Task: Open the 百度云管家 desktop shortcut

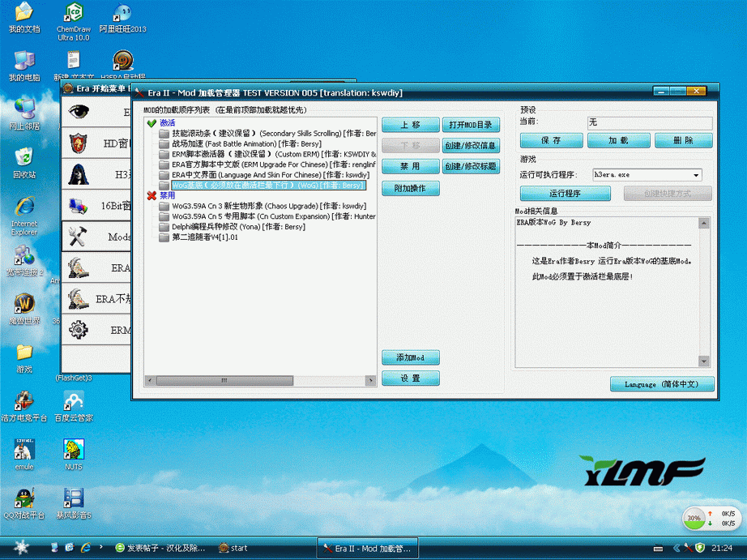Action: point(74,407)
